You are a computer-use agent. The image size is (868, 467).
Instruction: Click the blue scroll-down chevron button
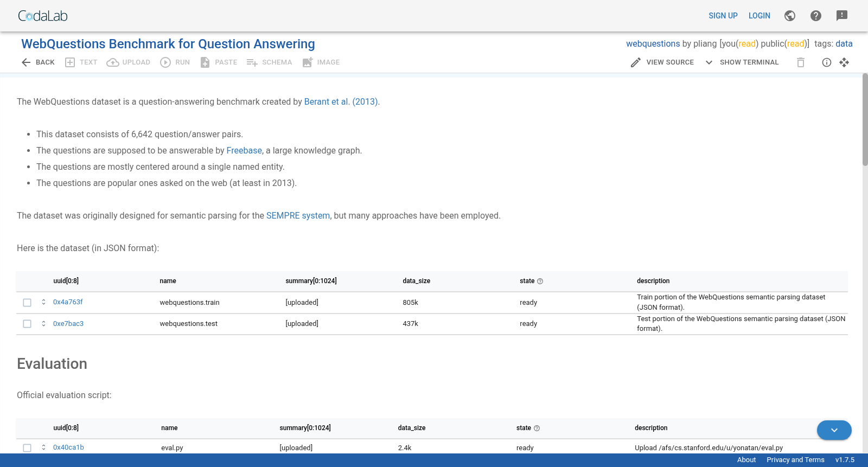point(834,430)
